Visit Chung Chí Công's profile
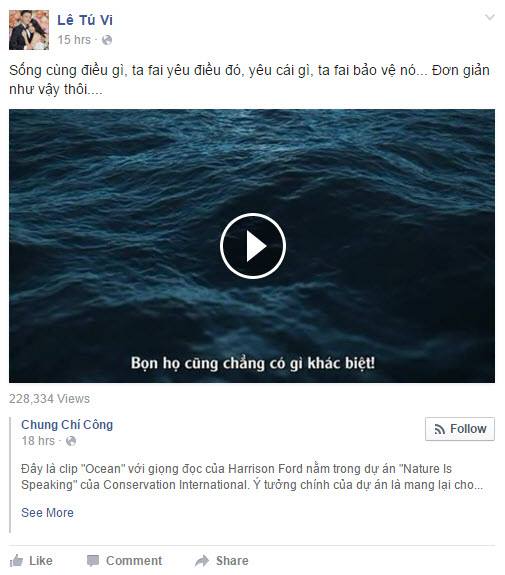Viewport: 505px width, 575px height. [67, 424]
